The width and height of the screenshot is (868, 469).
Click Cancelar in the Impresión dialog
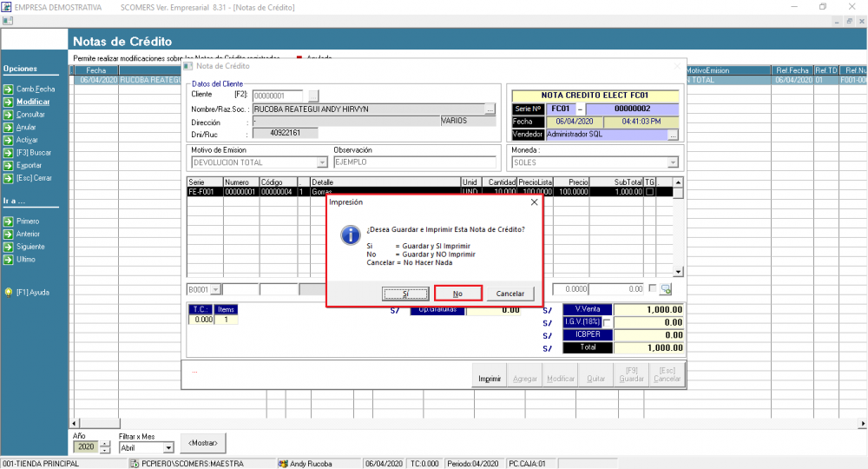(510, 294)
